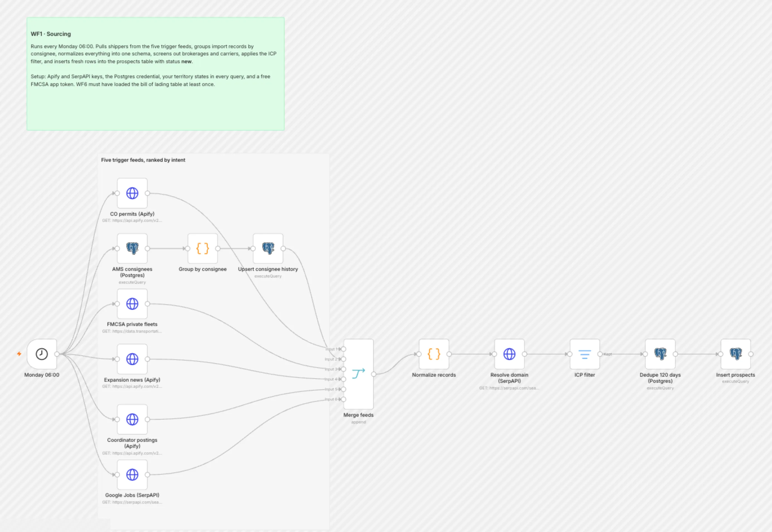
Task: Select the AMS consignees (Postgres) node
Action: point(132,248)
